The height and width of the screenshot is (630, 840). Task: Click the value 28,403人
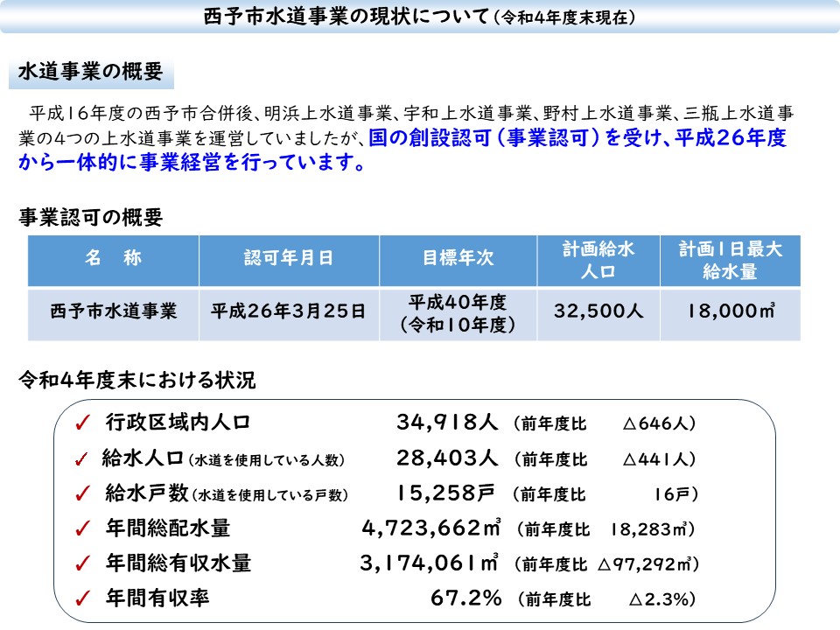(447, 458)
